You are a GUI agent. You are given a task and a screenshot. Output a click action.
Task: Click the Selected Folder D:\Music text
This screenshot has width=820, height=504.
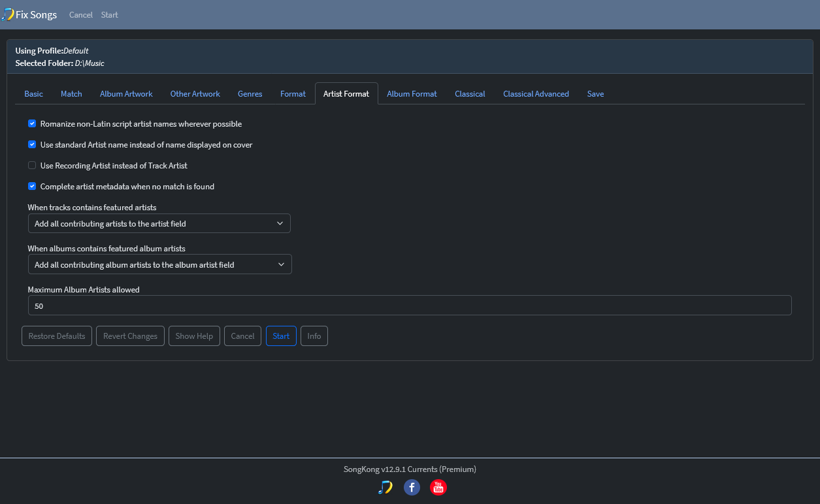59,63
